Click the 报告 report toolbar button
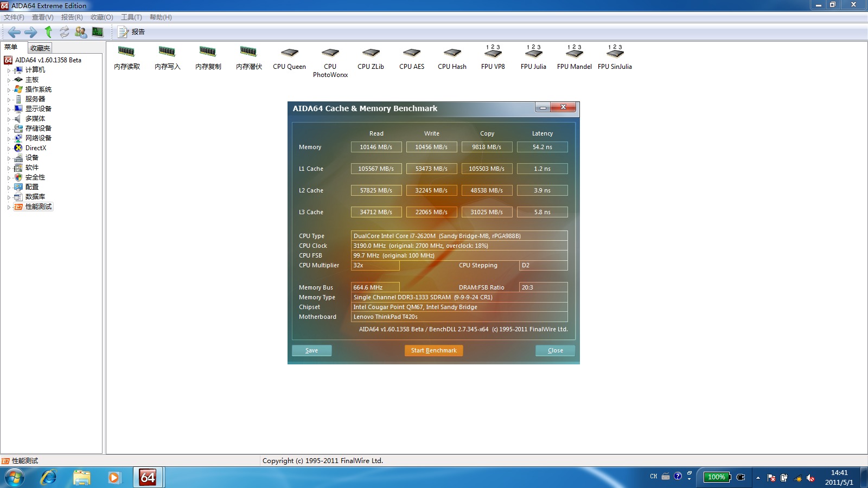Image resolution: width=868 pixels, height=488 pixels. 131,32
